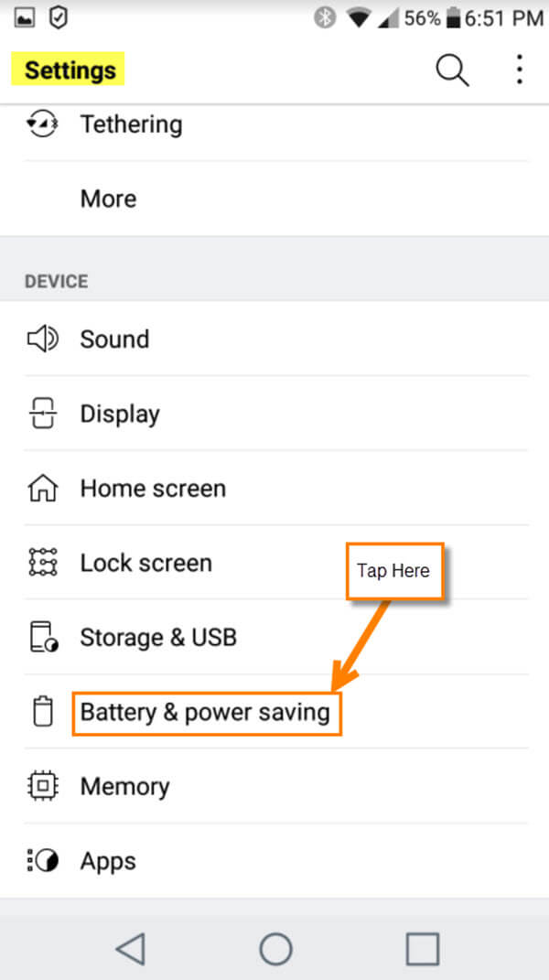Open Battery & power saving settings
The width and height of the screenshot is (549, 980).
[x=205, y=712]
